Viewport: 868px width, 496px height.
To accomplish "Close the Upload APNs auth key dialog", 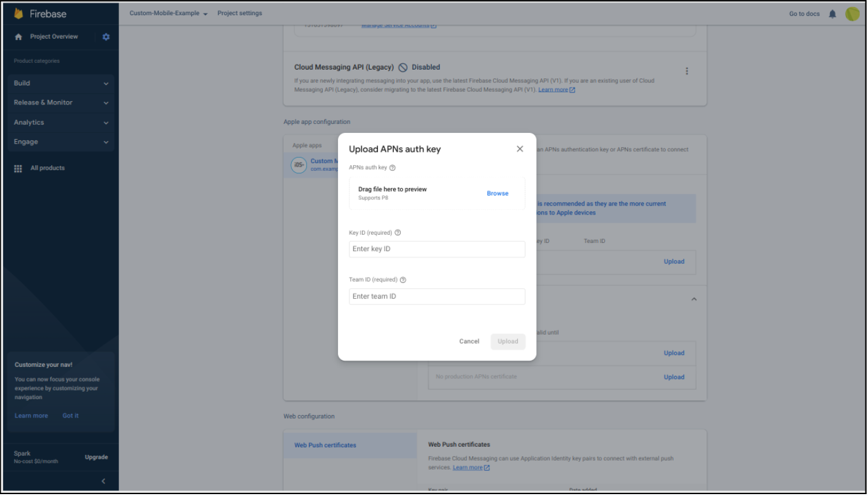I will tap(520, 149).
